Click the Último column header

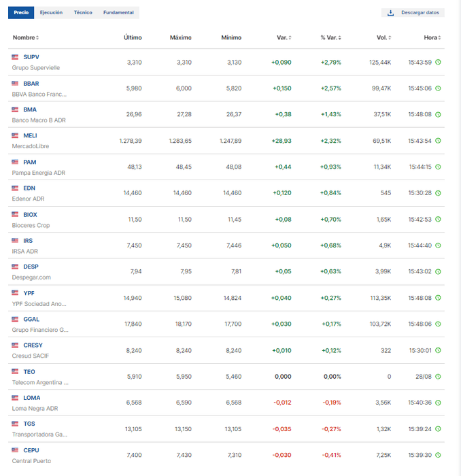coord(133,37)
